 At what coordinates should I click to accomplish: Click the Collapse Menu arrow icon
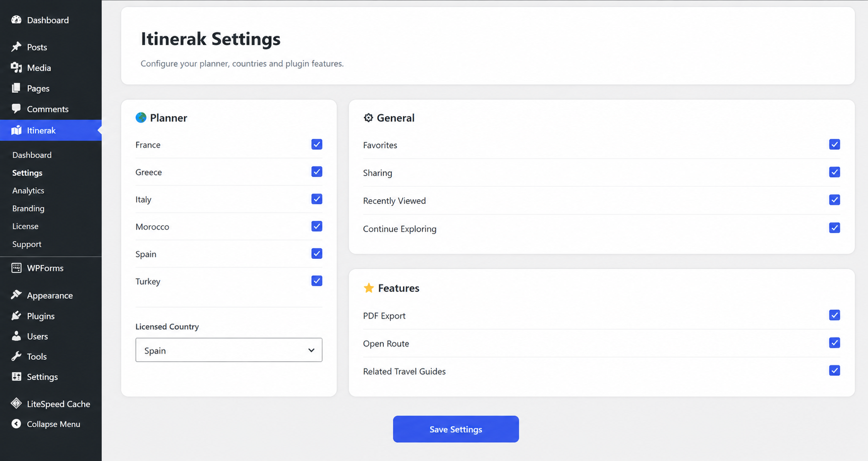16,424
